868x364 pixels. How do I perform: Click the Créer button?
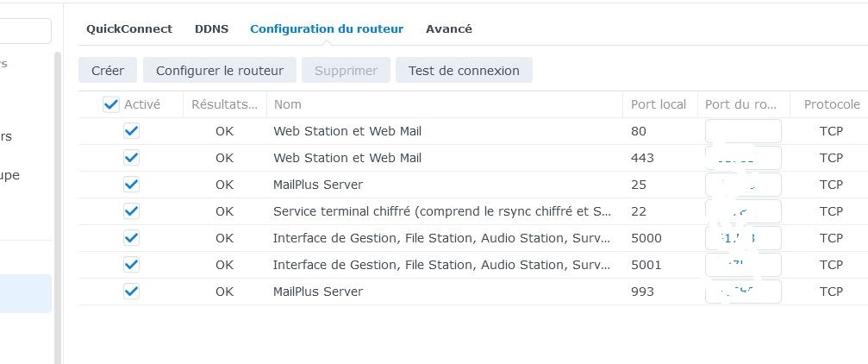coord(108,71)
